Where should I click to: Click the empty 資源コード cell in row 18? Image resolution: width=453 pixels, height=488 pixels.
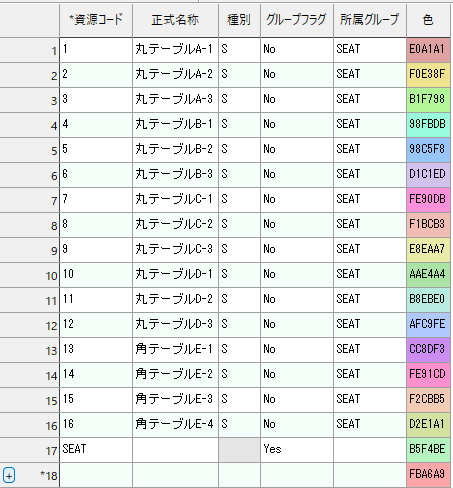[96, 474]
